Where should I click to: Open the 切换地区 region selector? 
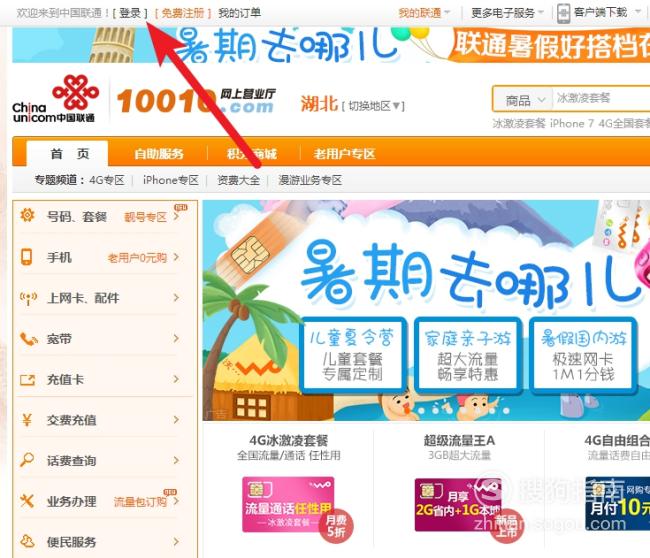373,106
